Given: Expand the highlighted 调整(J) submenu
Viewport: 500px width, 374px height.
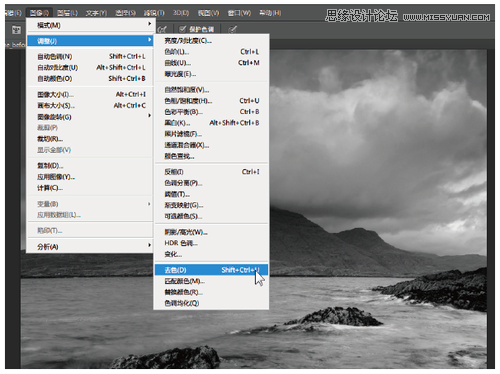Looking at the screenshot, I should pyautogui.click(x=90, y=41).
